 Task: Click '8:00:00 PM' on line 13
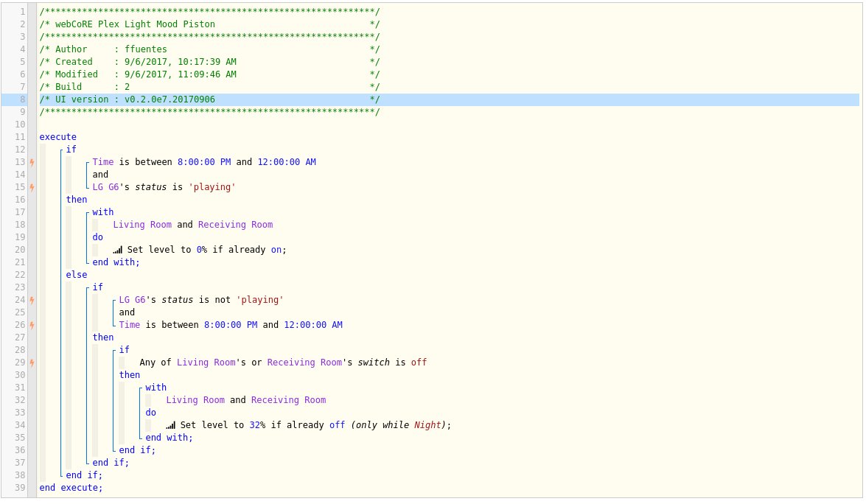point(204,162)
